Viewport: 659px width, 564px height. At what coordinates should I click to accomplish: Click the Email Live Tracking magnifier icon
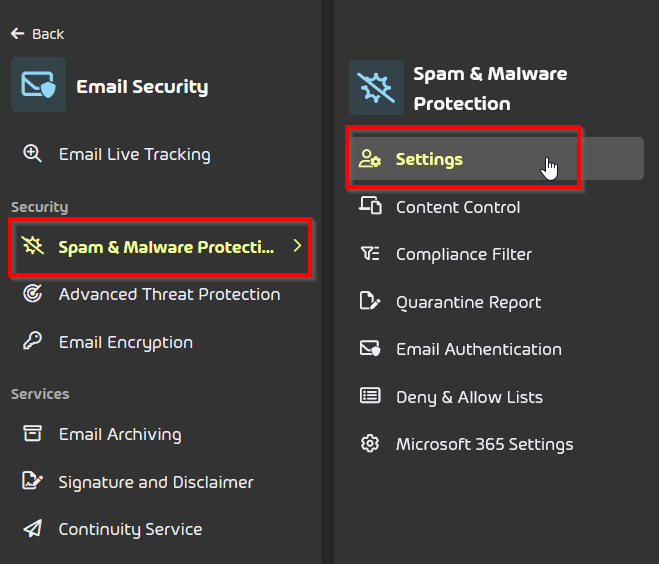[32, 153]
